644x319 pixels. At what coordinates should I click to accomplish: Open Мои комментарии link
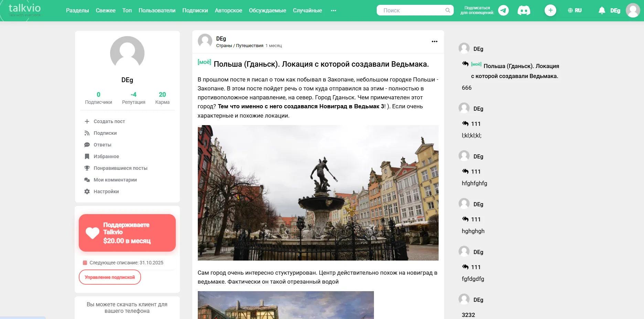(x=115, y=180)
